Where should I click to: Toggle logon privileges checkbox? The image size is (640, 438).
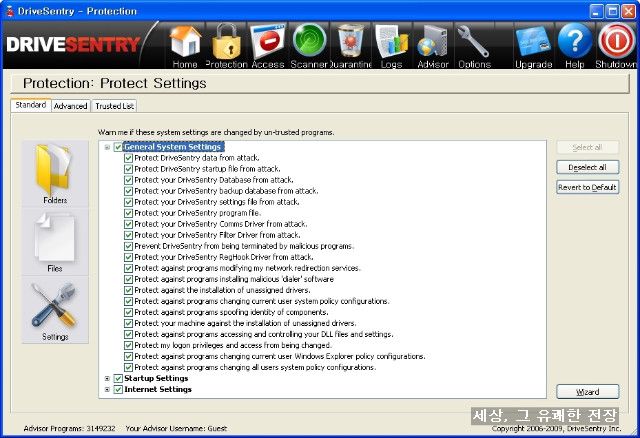click(128, 345)
